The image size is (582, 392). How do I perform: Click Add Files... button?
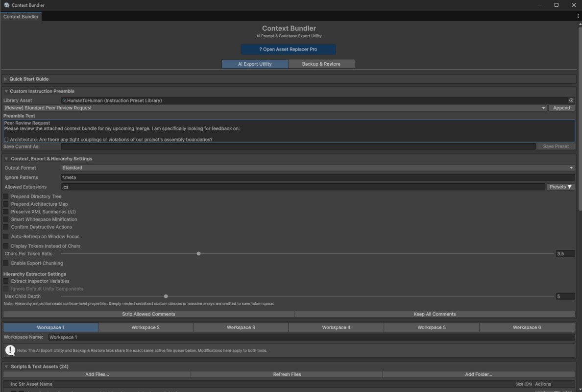click(97, 374)
